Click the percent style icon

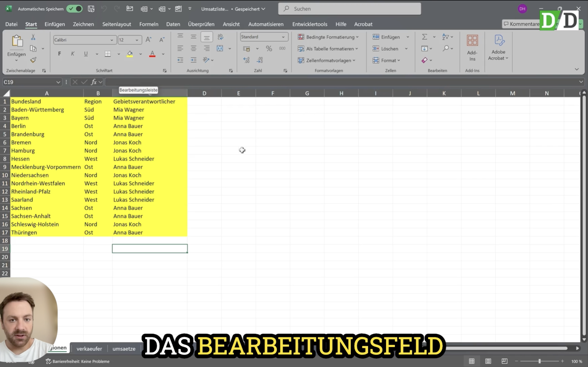tap(269, 48)
